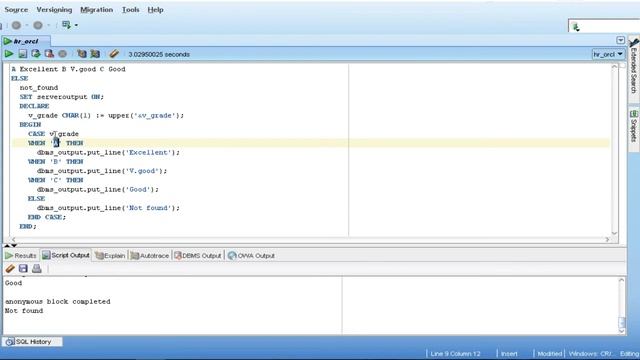Click the grey Back navigation button
Viewport: 640px width, 360px height.
[x=16, y=25]
